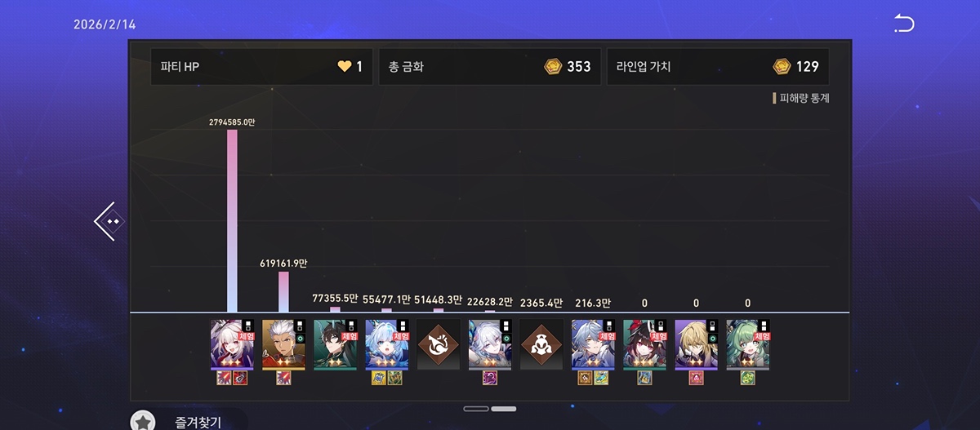Image resolution: width=980 pixels, height=430 pixels.
Task: Click the 파티 HP panel
Action: pyautogui.click(x=261, y=67)
